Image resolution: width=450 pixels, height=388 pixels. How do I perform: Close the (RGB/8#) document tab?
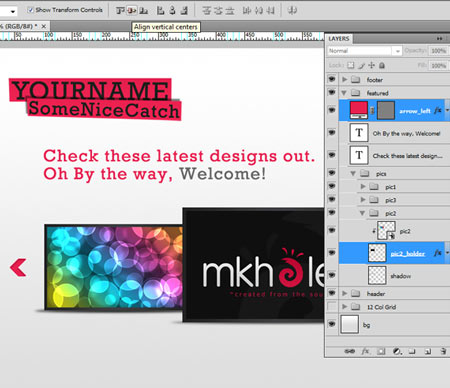point(44,26)
